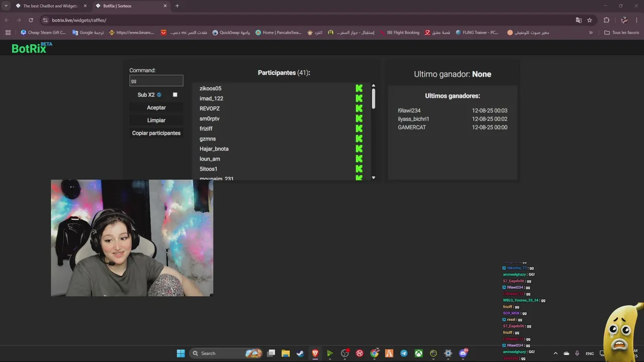Click the Limpiar button
Screen dimensions: 644x362
pos(156,120)
